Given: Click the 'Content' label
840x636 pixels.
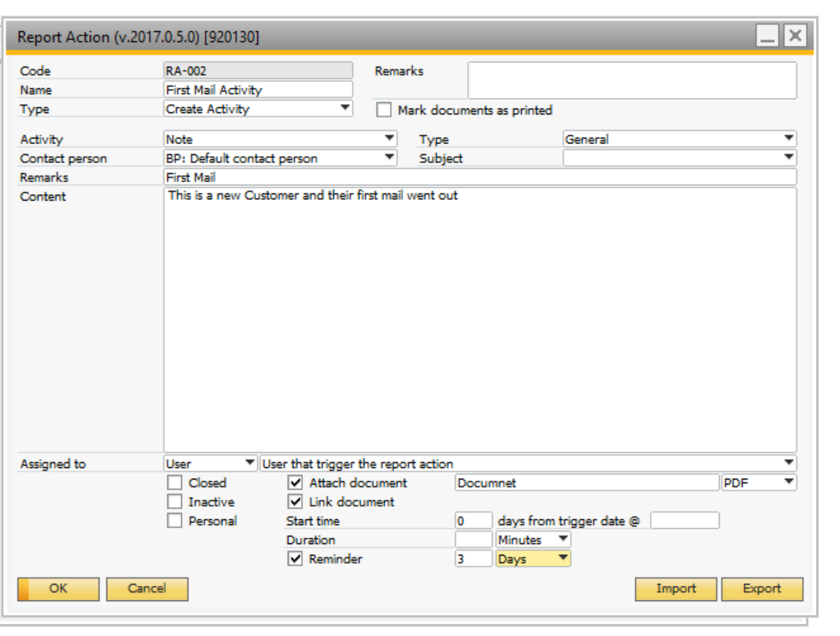Looking at the screenshot, I should (x=43, y=196).
